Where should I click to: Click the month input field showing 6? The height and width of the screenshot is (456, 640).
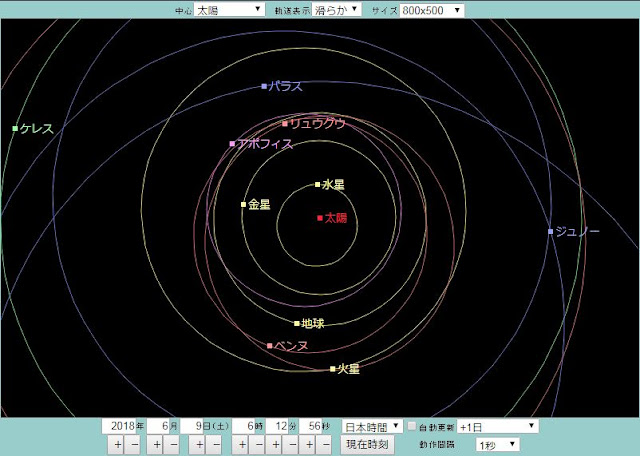(158, 426)
